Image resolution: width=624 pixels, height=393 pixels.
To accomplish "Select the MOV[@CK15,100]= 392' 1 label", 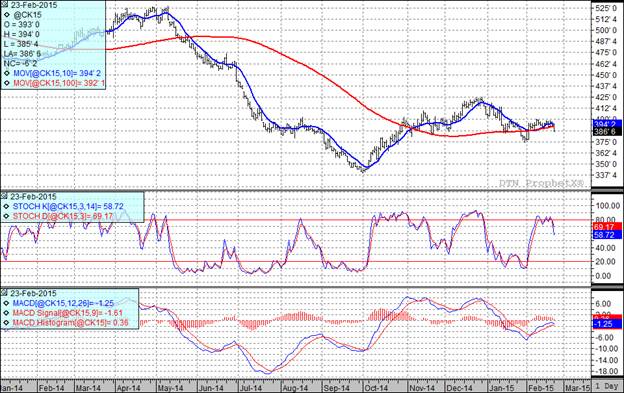I will [59, 83].
